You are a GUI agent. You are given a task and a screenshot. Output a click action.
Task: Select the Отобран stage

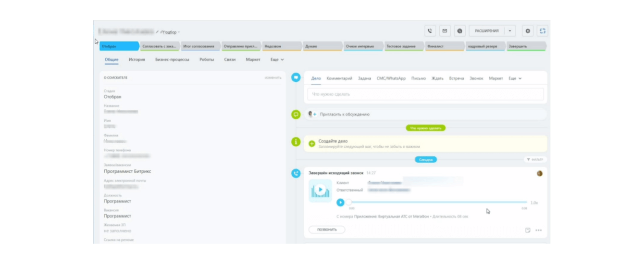(x=120, y=47)
